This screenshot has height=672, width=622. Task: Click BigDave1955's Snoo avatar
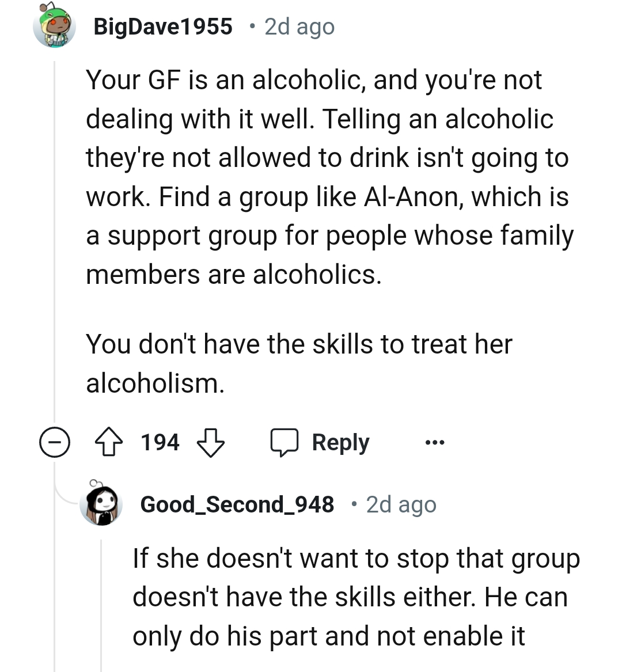[x=55, y=25]
